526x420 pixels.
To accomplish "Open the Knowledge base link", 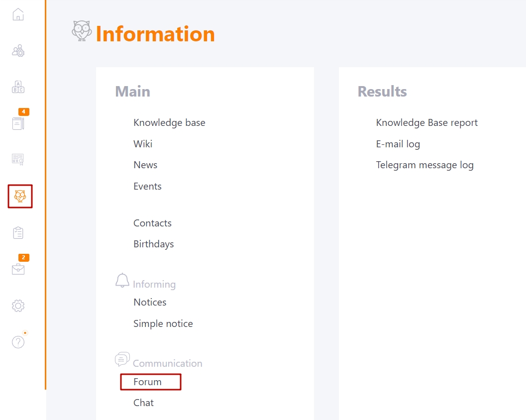I will [169, 123].
